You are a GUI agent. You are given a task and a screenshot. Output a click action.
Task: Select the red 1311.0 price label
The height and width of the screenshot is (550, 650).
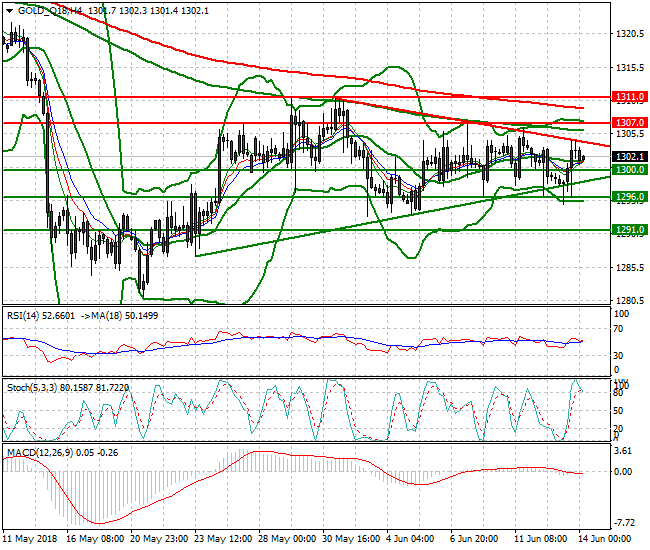click(x=630, y=97)
